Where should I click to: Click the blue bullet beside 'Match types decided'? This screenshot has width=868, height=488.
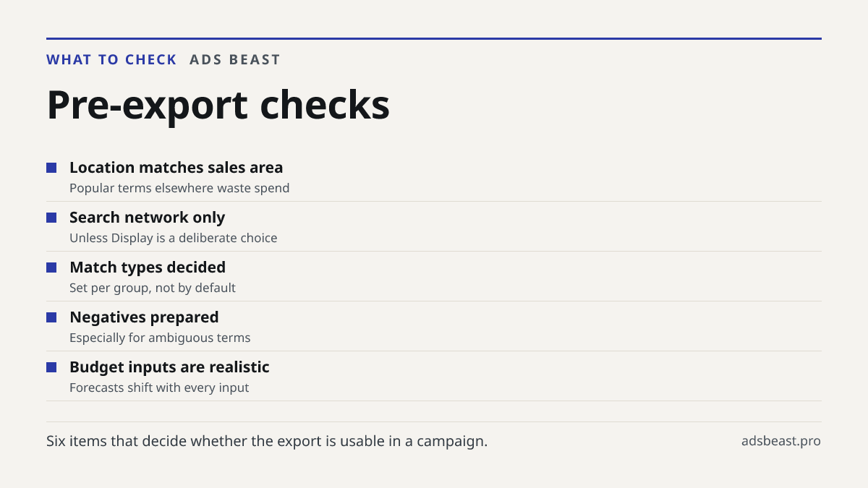(51, 267)
